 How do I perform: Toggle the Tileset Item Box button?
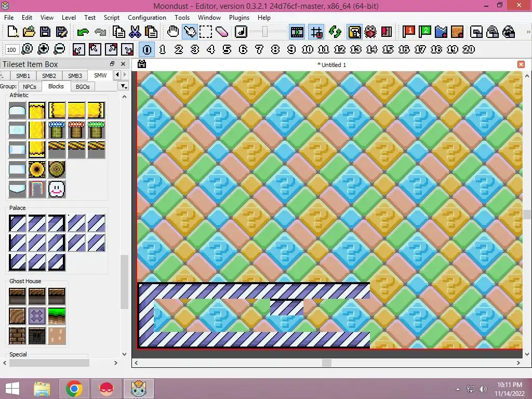click(x=354, y=32)
